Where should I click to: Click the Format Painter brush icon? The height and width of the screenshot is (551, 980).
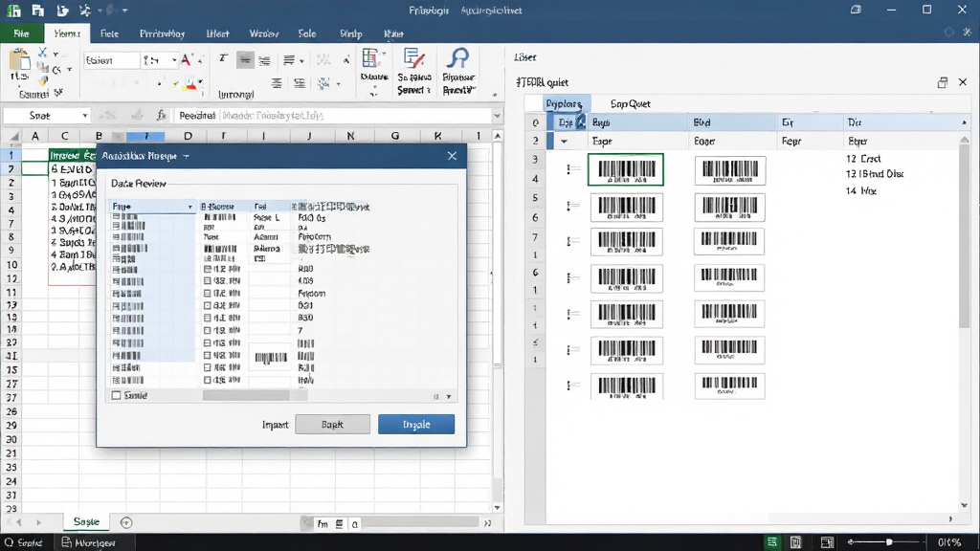[42, 81]
